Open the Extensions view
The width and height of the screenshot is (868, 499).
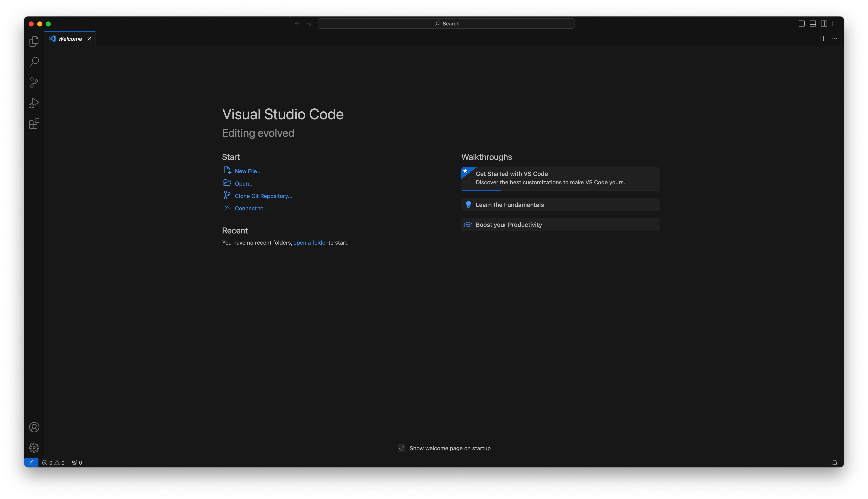point(34,124)
